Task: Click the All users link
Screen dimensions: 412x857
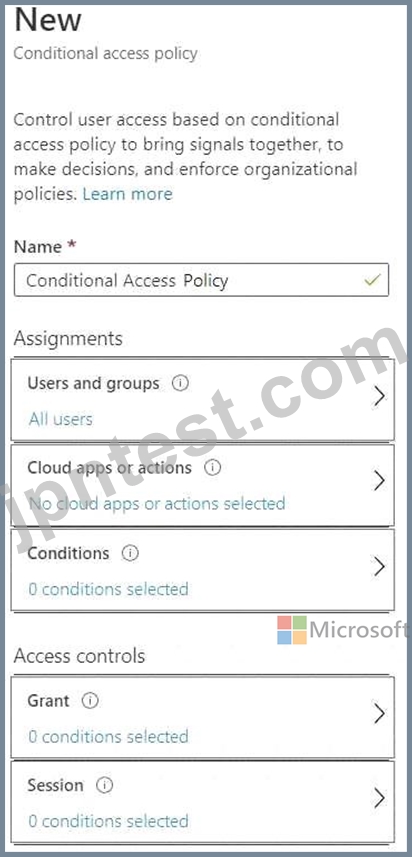Action: pos(61,419)
